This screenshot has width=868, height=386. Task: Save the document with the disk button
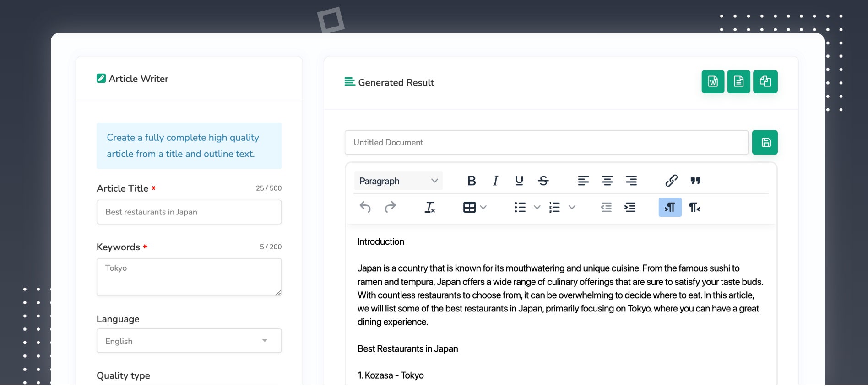765,142
